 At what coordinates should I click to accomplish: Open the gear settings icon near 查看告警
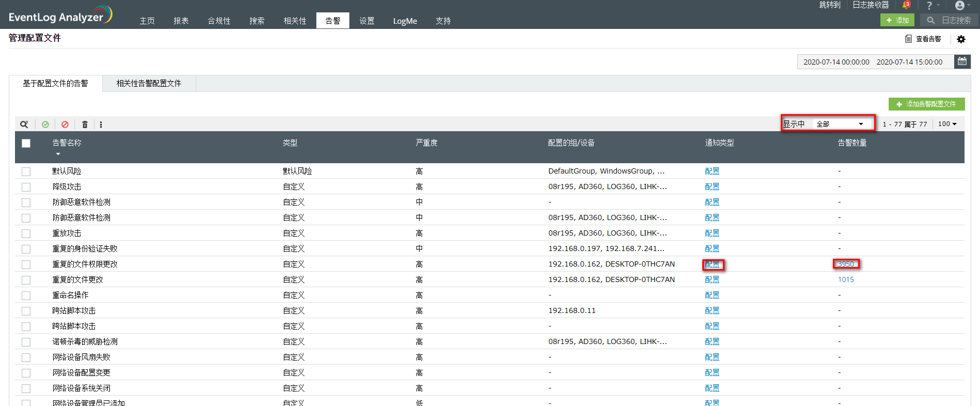(x=961, y=39)
